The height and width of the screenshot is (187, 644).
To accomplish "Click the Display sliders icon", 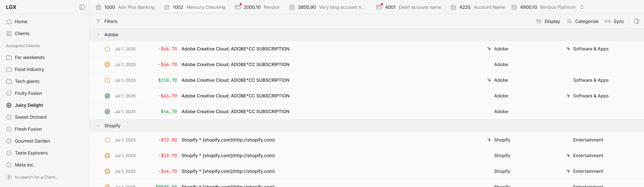I will 539,21.
